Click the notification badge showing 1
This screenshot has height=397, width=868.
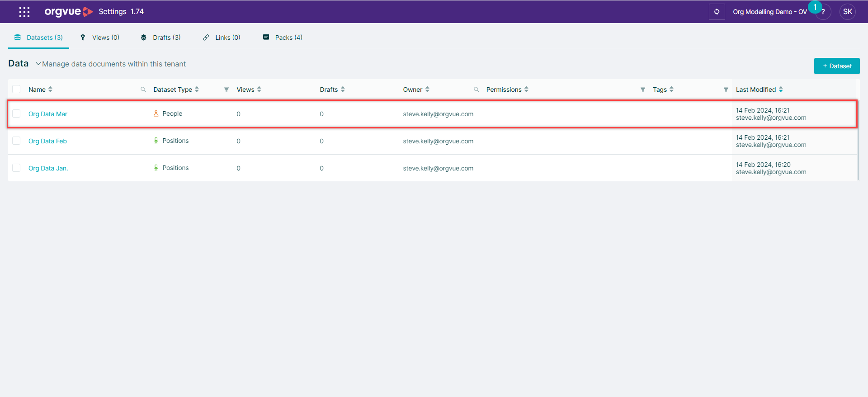click(815, 7)
